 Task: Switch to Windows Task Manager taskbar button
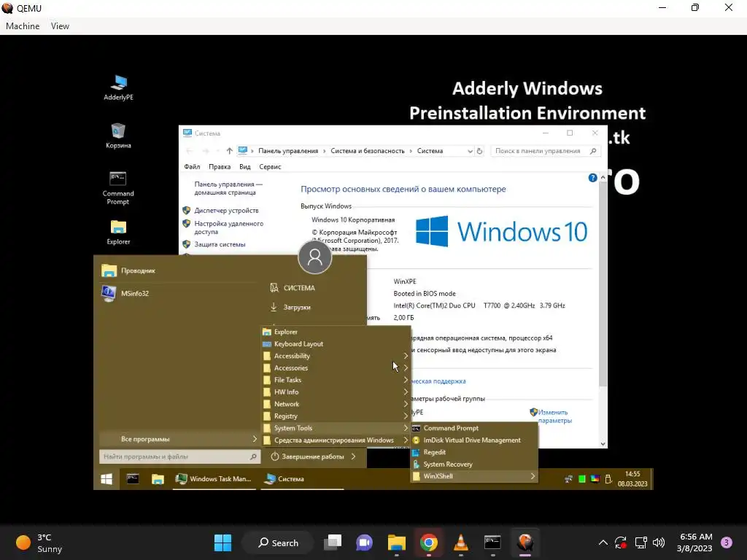tap(214, 479)
